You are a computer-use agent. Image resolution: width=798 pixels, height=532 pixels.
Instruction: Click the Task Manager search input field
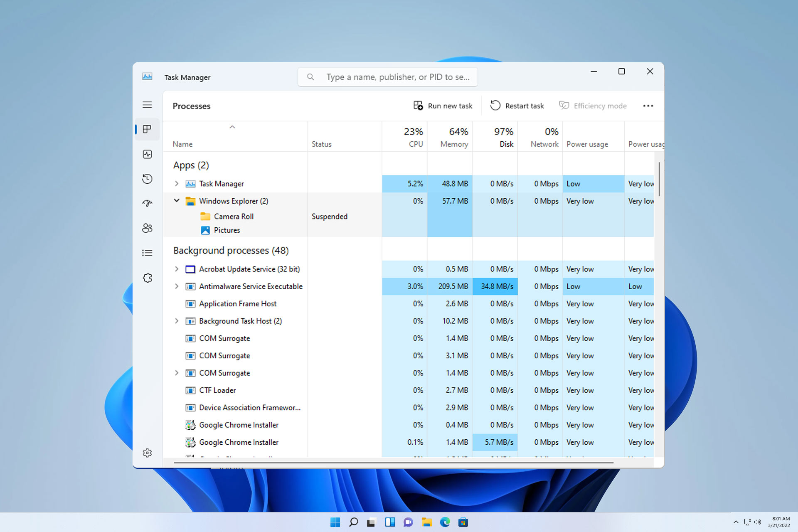[x=389, y=76]
